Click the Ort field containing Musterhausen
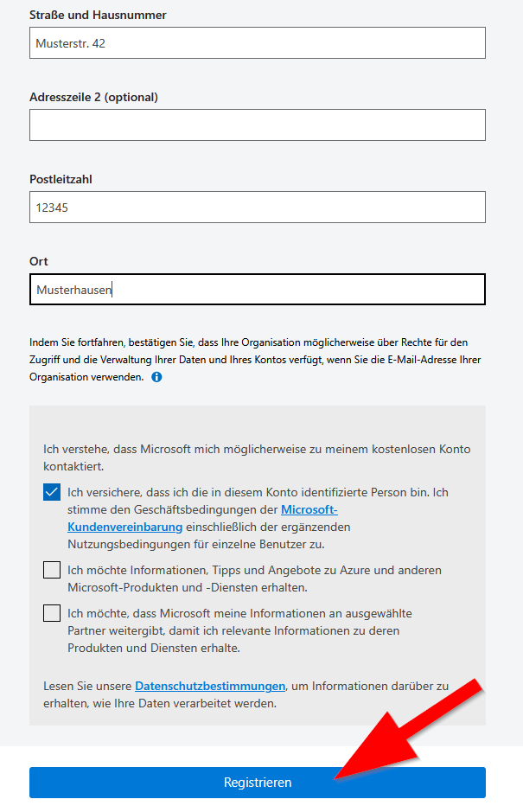This screenshot has height=812, width=523. click(x=257, y=289)
